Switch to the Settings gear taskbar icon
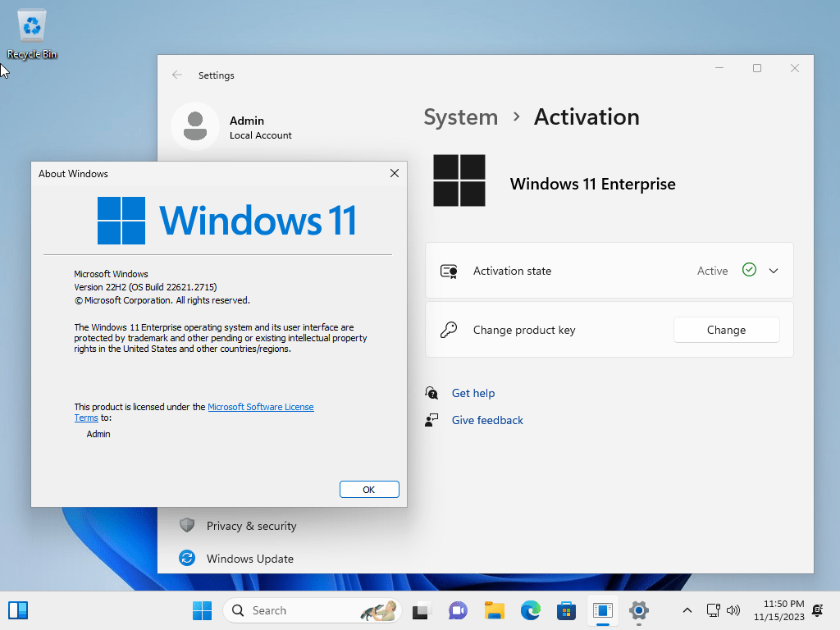This screenshot has height=630, width=840. [x=638, y=610]
